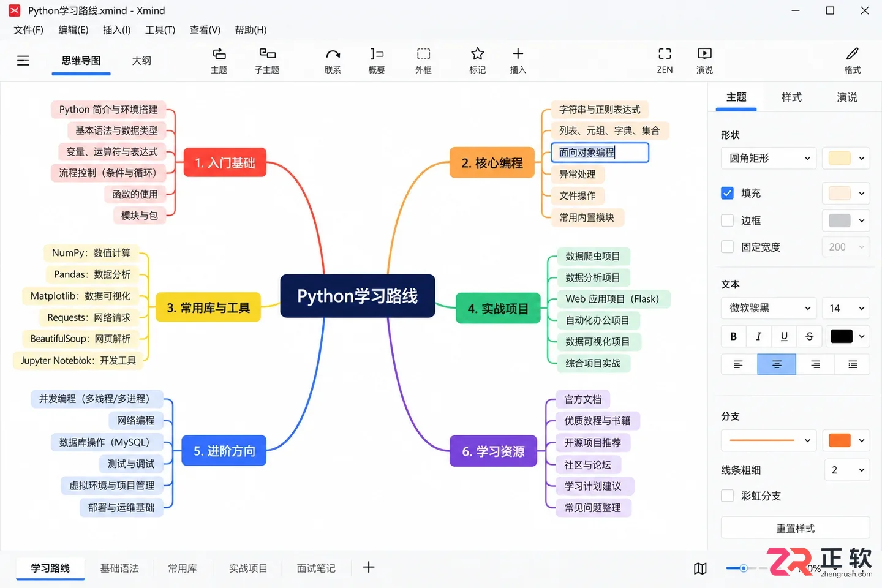Align text left
Viewport: 882px width, 588px height.
click(x=739, y=364)
